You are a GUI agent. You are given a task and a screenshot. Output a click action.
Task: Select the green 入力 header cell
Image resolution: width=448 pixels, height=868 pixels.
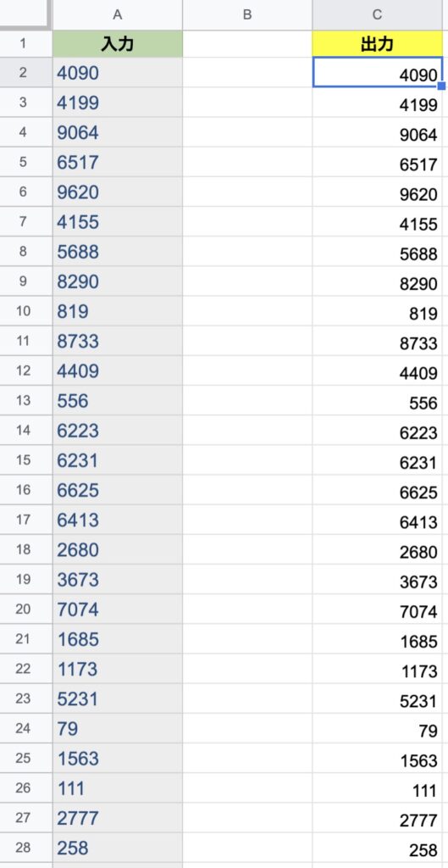(x=117, y=44)
